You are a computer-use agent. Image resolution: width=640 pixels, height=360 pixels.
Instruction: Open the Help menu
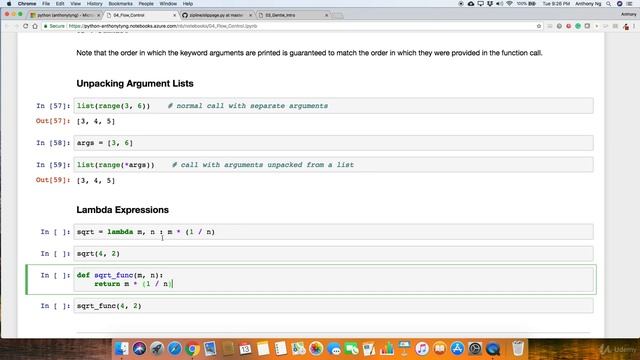(188, 4)
